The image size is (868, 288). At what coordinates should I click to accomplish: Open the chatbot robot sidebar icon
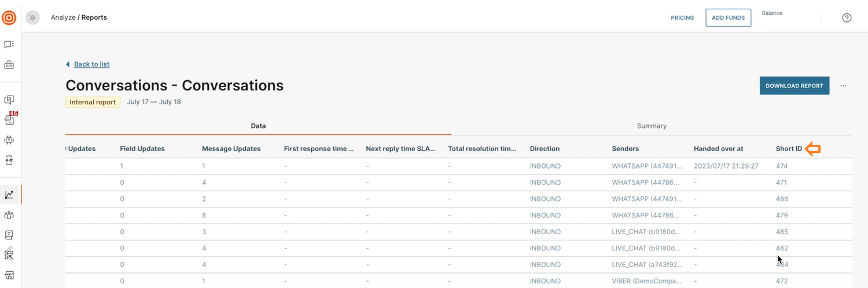click(x=9, y=140)
